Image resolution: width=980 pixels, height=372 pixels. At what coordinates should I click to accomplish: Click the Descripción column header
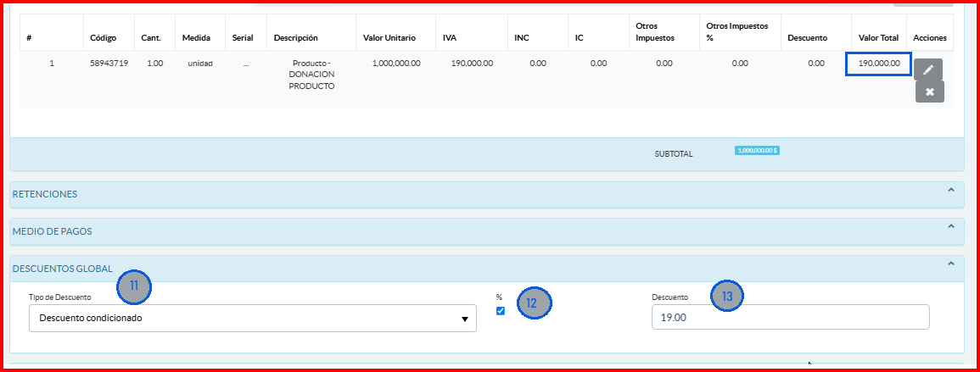[x=295, y=38]
